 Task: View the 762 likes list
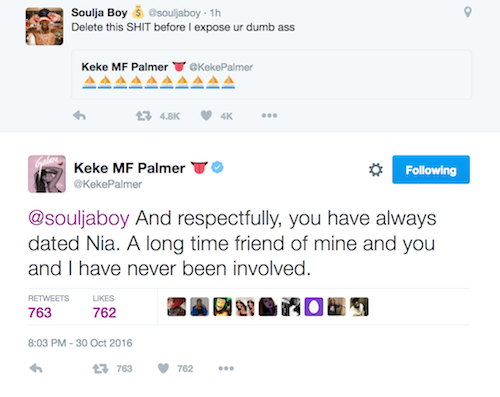click(104, 307)
